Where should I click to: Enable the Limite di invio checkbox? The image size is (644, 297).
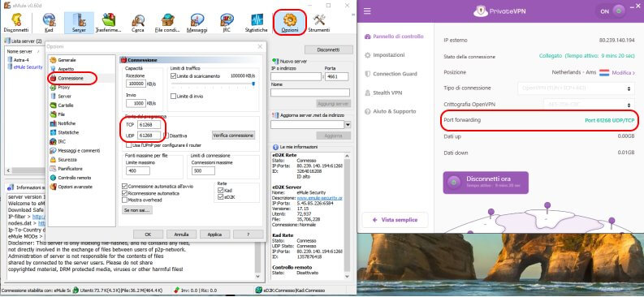[x=173, y=96]
